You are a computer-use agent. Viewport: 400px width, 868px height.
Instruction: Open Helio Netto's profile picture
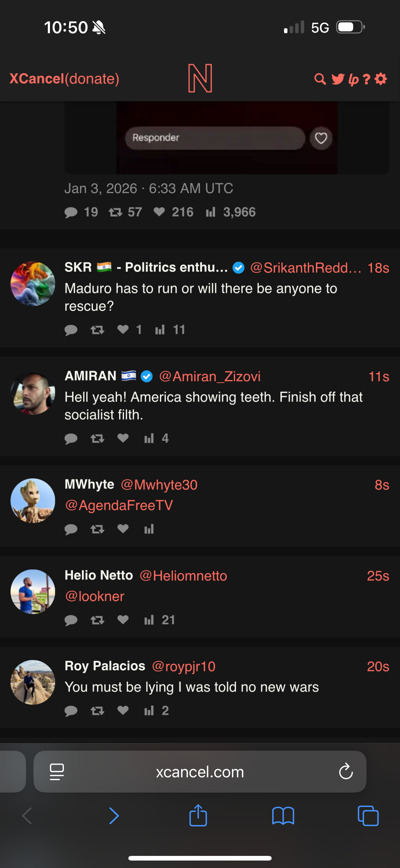33,592
